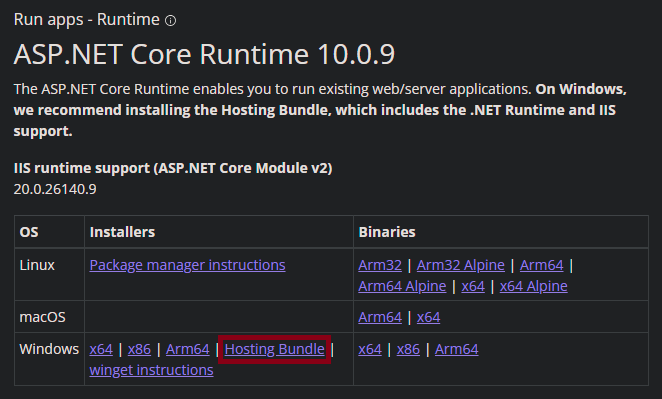662x399 pixels.
Task: Download Windows x64 installer
Action: coord(101,349)
